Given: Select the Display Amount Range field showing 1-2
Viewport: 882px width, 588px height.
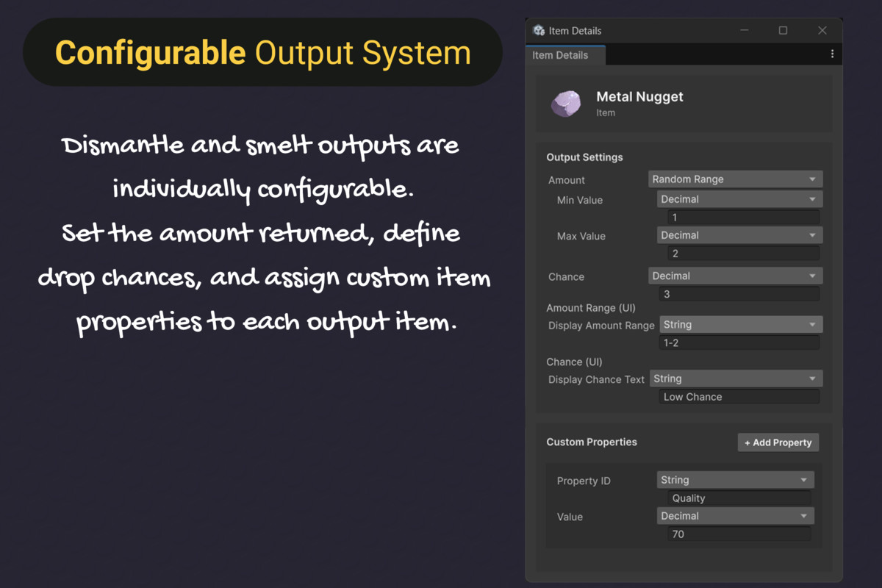Looking at the screenshot, I should pos(740,343).
